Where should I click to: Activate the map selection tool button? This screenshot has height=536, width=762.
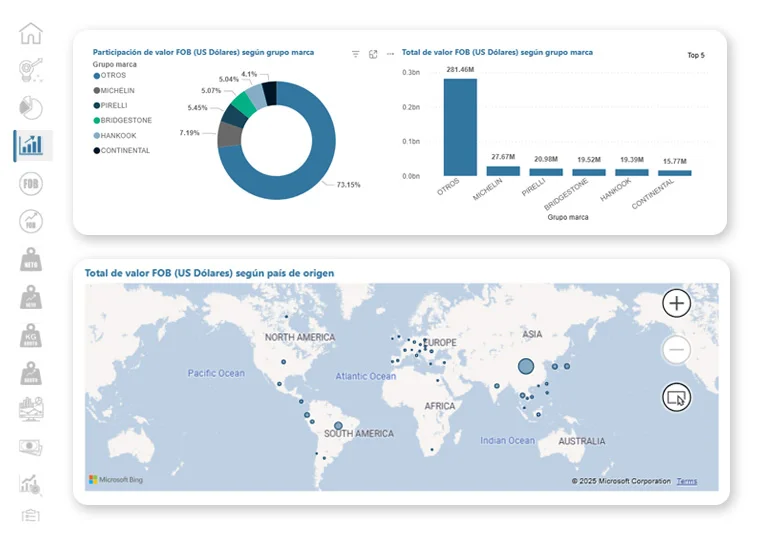point(676,397)
